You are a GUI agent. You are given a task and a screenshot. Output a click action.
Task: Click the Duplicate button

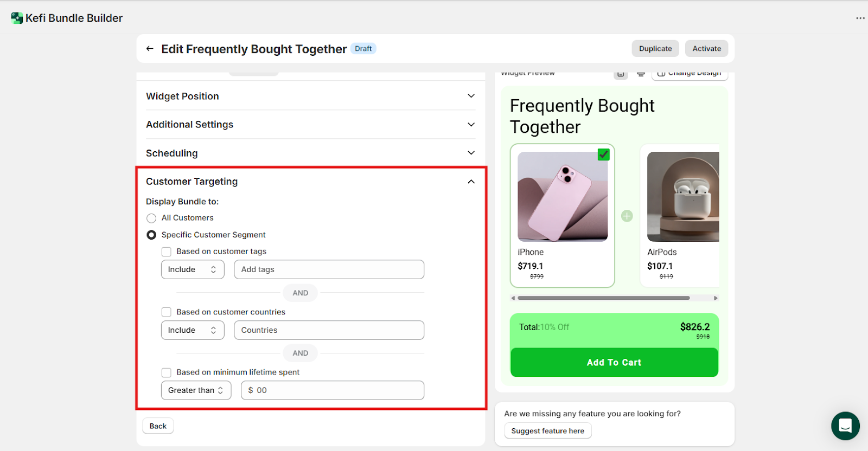(x=655, y=48)
